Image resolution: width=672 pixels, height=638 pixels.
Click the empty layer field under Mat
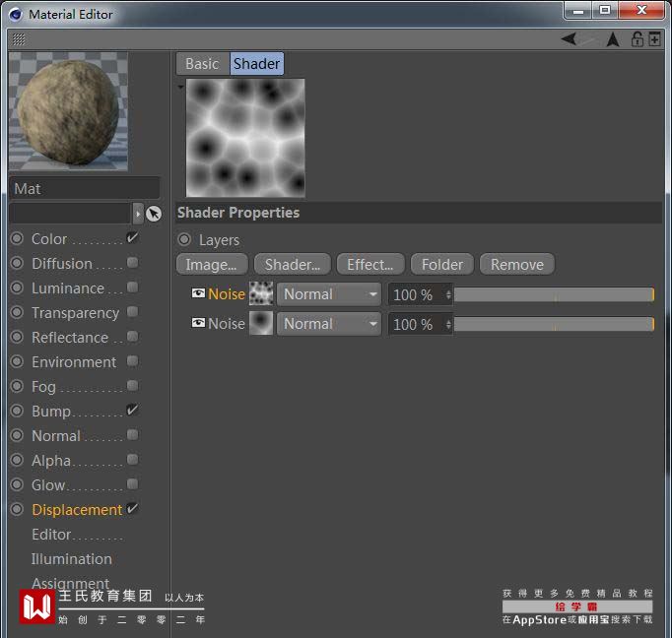tap(70, 214)
